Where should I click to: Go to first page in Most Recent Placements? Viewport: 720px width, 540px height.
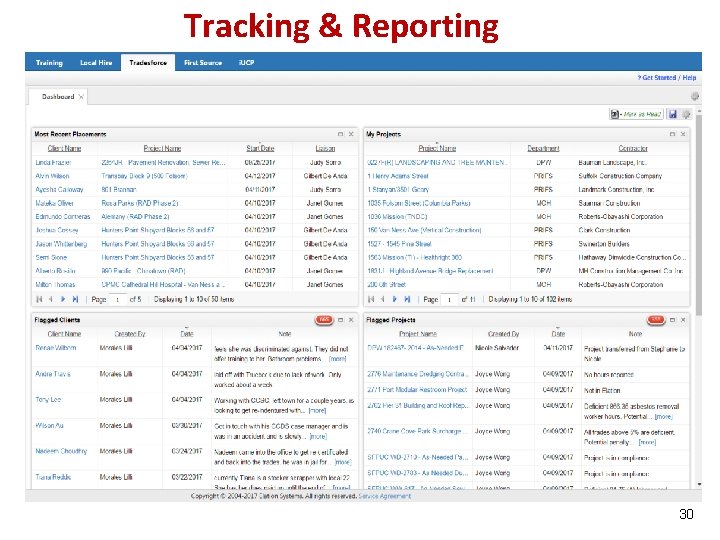(39, 299)
